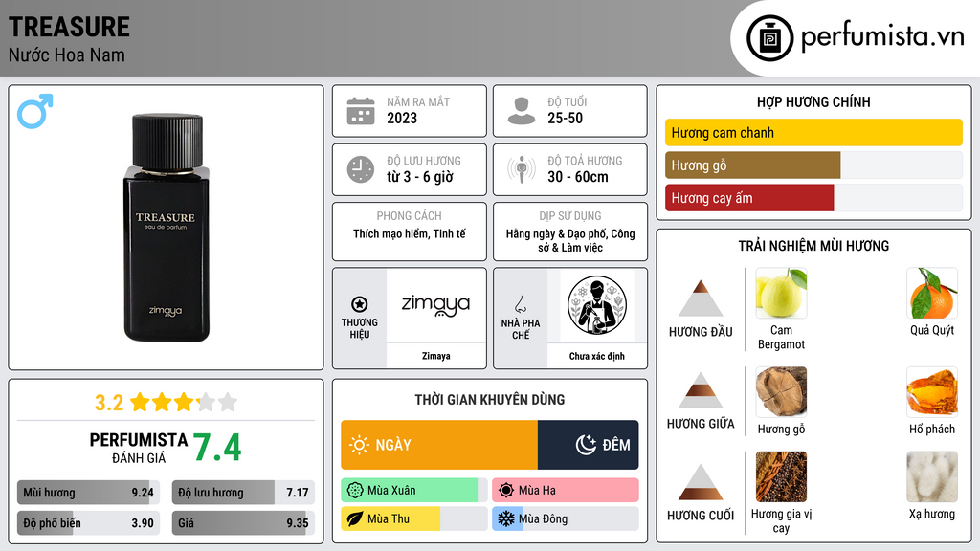Click the PERFUMISTA ĐÁNH GIÁ label
The image size is (980, 551).
138,448
